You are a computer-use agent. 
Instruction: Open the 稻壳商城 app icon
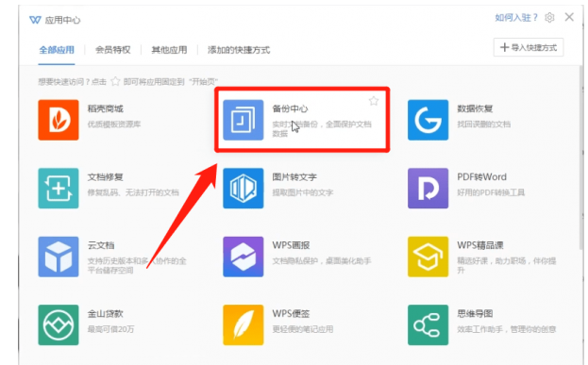[59, 120]
